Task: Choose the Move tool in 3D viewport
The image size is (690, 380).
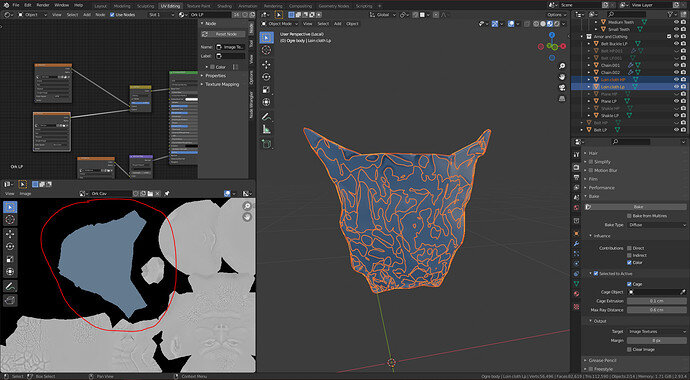Action: point(266,65)
